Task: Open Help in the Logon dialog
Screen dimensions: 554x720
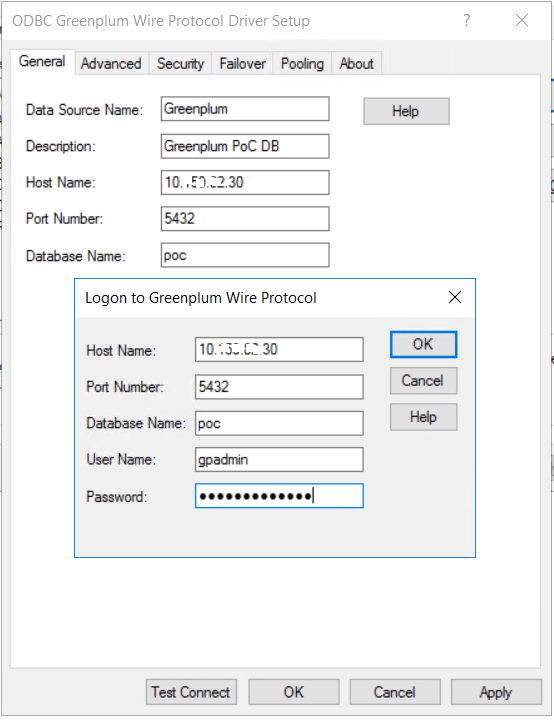Action: pos(424,417)
